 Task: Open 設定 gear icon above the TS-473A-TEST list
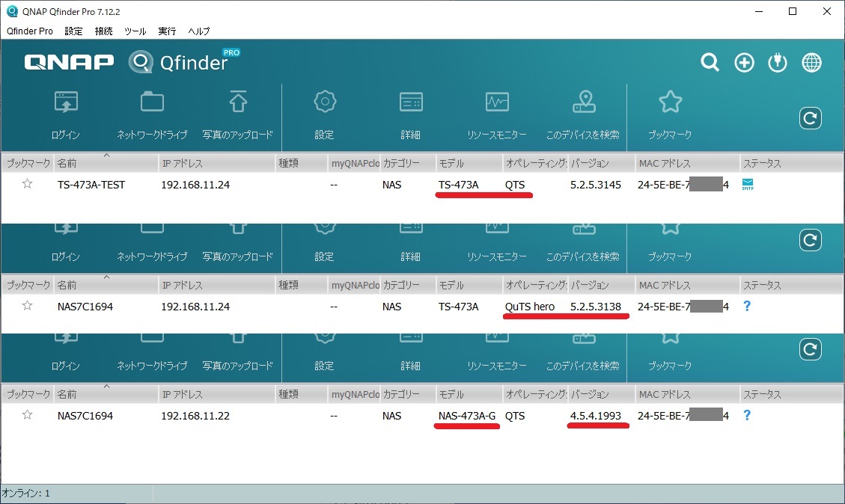point(325,101)
